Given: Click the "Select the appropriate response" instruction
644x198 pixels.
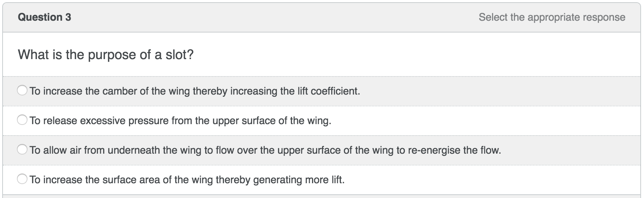Looking at the screenshot, I should (552, 17).
